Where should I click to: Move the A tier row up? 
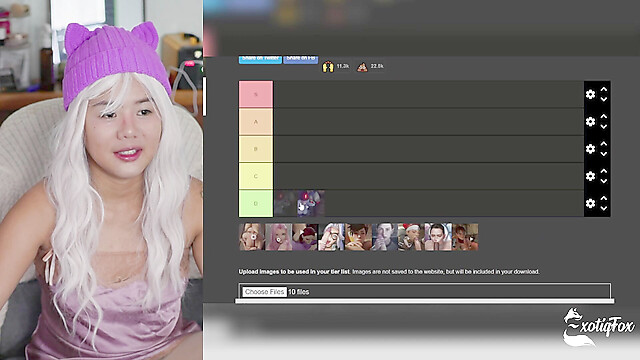[x=604, y=117]
